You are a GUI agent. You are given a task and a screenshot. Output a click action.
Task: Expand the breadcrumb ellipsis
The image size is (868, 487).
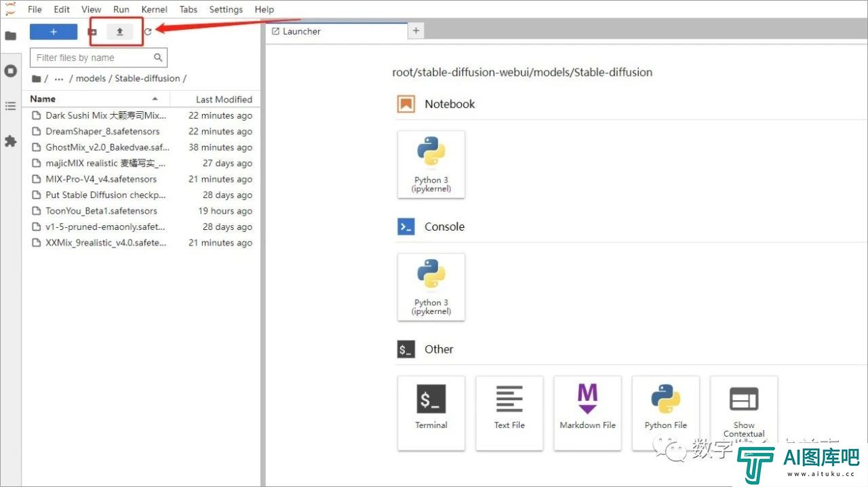[x=59, y=79]
